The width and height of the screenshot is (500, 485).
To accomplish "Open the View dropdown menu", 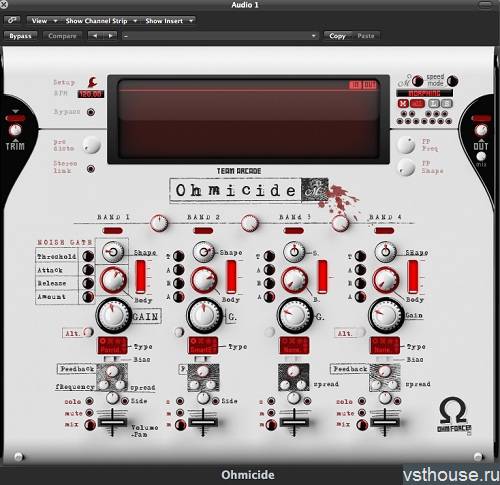I will pos(44,21).
